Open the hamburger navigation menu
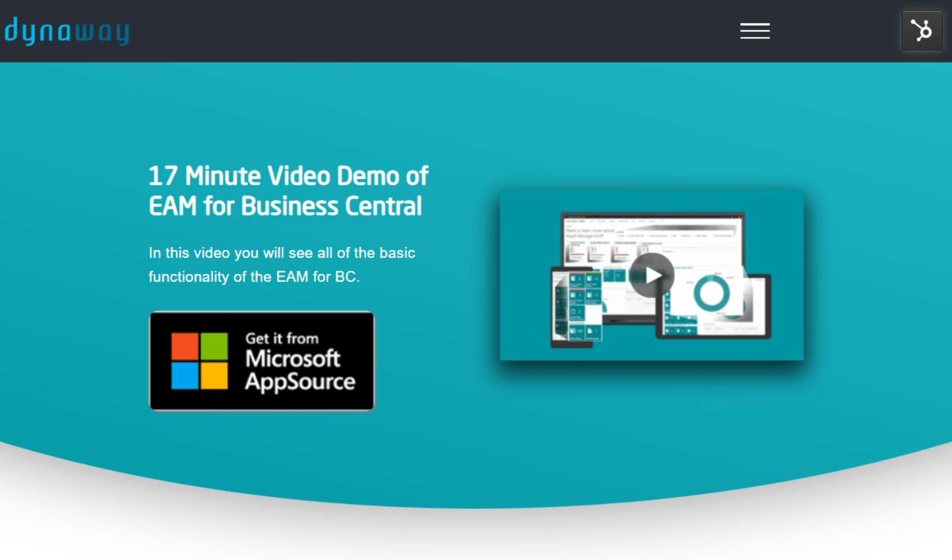This screenshot has height=560, width=952. click(x=755, y=31)
